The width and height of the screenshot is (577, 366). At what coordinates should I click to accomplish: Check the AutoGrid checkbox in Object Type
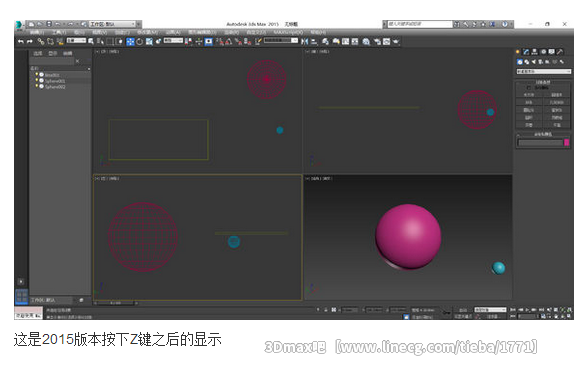(x=529, y=88)
